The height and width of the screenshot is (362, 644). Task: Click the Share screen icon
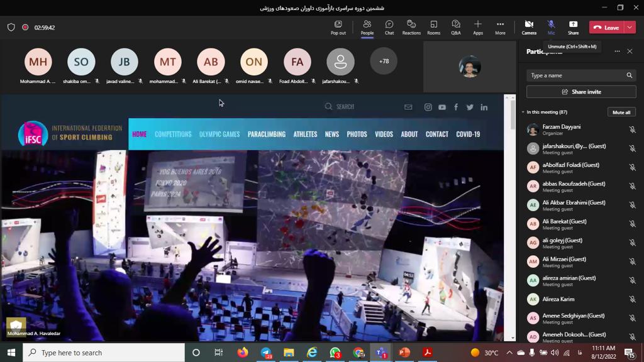coord(573,27)
